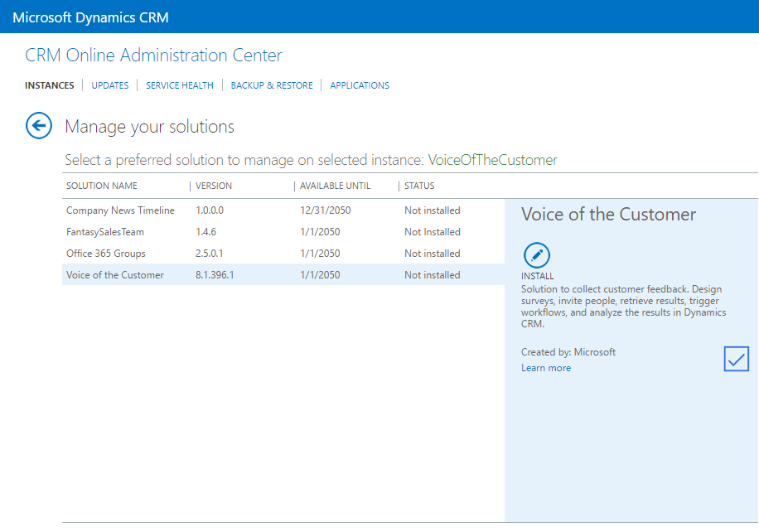Click the Available Until column header
Viewport: 759px width, 532px height.
pos(335,186)
